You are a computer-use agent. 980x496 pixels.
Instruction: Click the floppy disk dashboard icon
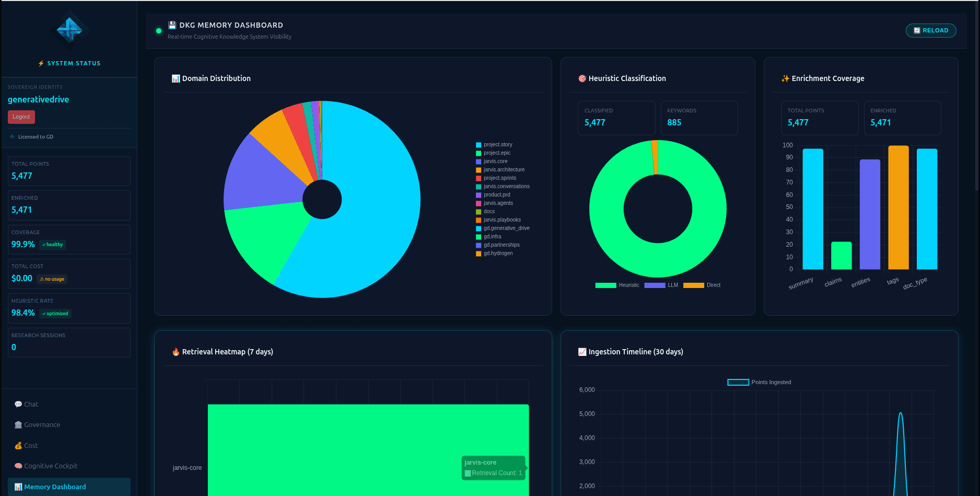[172, 25]
